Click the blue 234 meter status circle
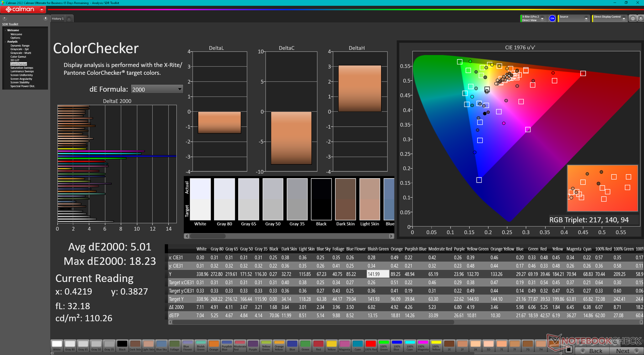644x355 pixels. (552, 18)
